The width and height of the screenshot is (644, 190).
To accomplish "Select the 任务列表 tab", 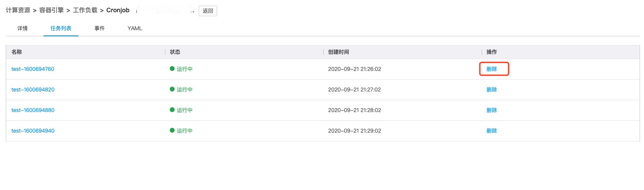I will (x=61, y=28).
